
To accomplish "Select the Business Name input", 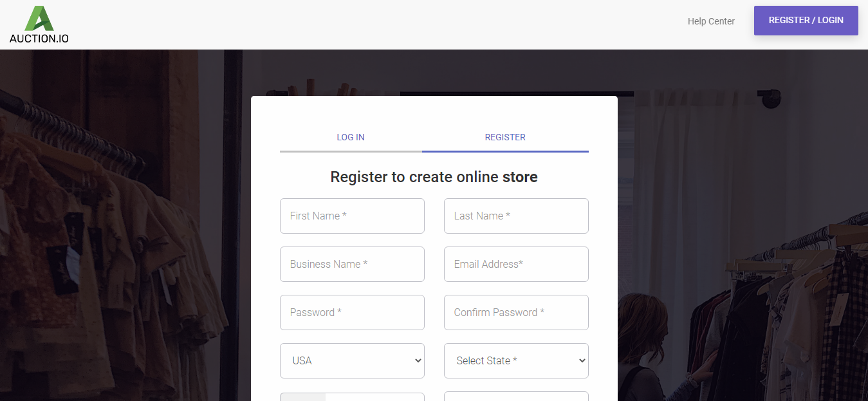I will 352,264.
